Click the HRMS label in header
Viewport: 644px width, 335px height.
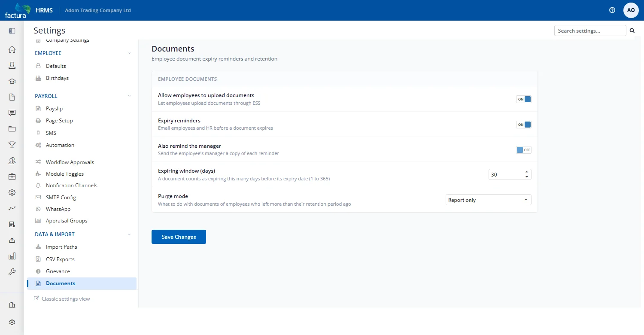(x=44, y=10)
